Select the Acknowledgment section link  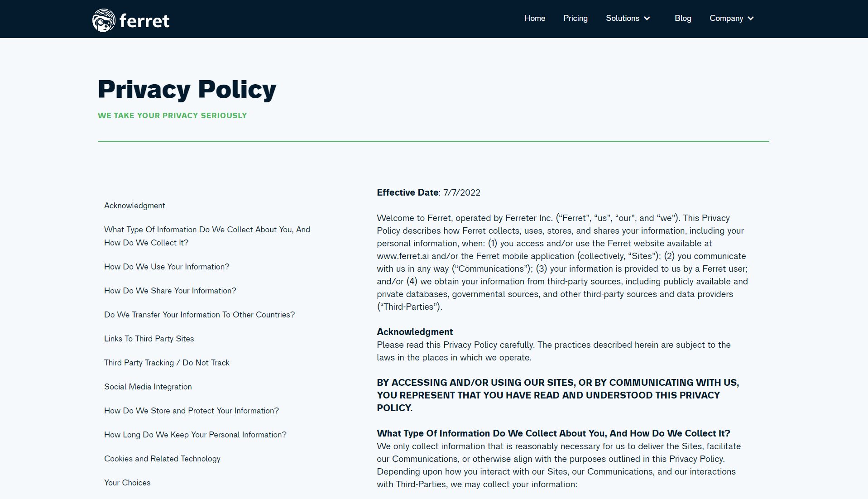pos(134,206)
